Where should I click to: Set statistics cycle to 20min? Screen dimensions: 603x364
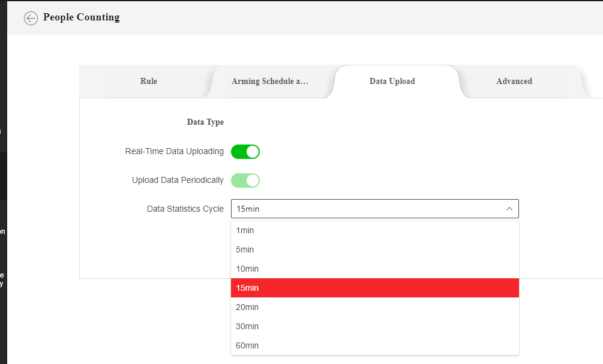coord(247,307)
